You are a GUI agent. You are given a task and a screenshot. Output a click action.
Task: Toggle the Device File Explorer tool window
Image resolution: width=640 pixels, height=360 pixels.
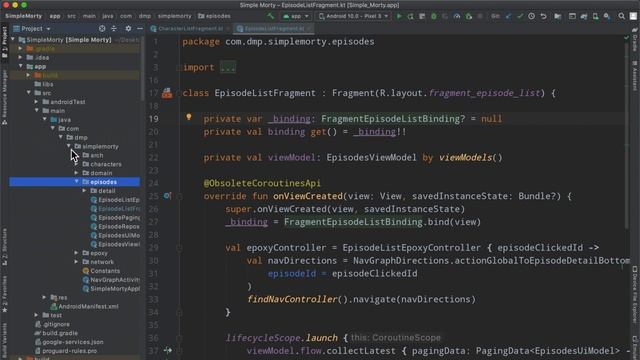tap(635, 294)
